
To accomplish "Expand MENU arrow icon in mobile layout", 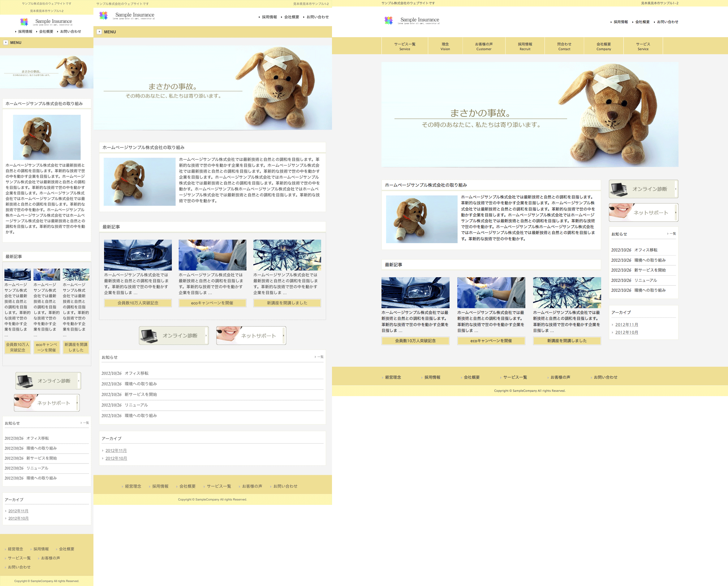I will tap(5, 42).
